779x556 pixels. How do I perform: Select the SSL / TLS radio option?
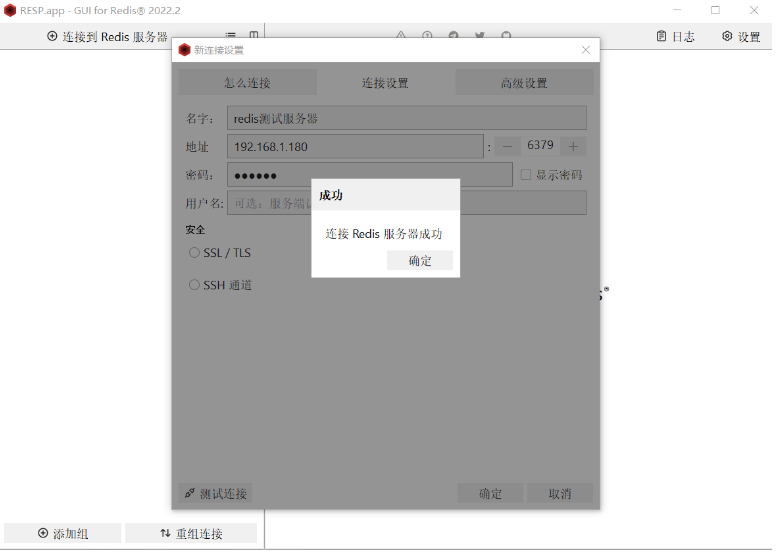(x=196, y=254)
